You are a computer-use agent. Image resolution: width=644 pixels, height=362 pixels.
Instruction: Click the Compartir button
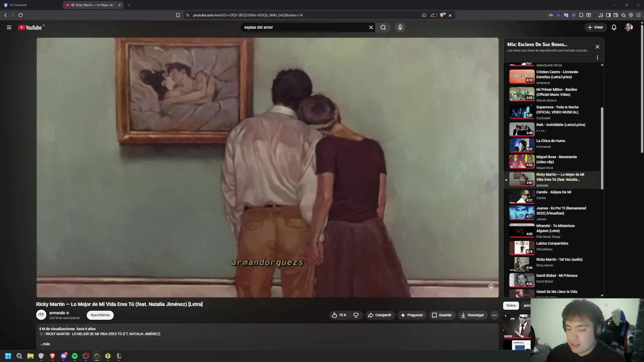(x=379, y=315)
